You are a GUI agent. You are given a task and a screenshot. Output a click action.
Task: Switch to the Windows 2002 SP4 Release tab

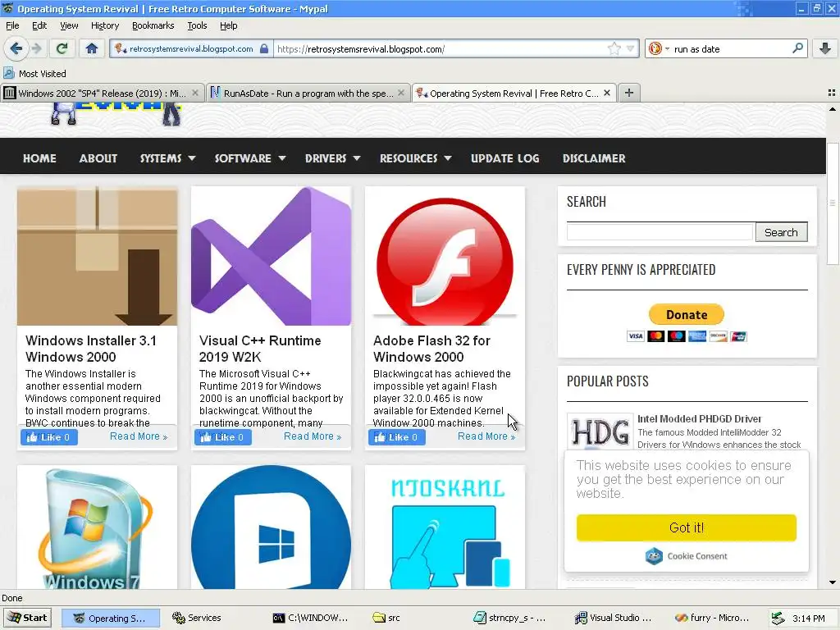(x=102, y=94)
